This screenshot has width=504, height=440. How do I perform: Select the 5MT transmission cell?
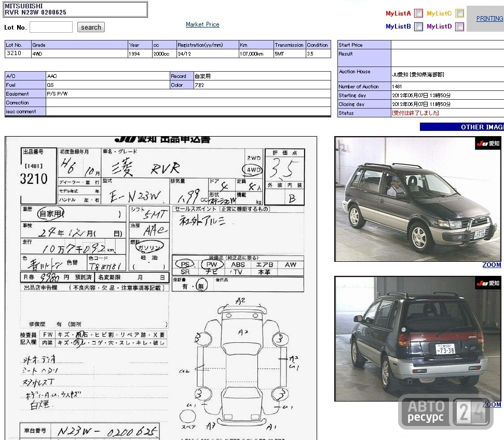tap(290, 54)
